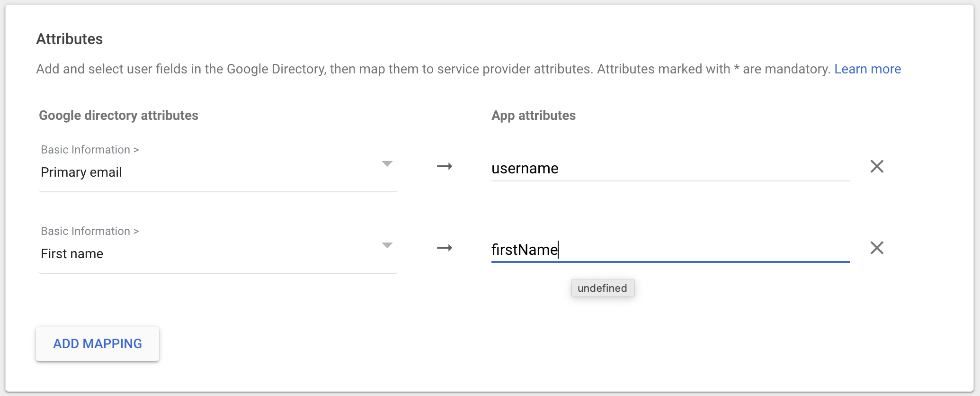Click the 'Add and select user fields' sentence
This screenshot has height=396, width=980.
(180, 69)
